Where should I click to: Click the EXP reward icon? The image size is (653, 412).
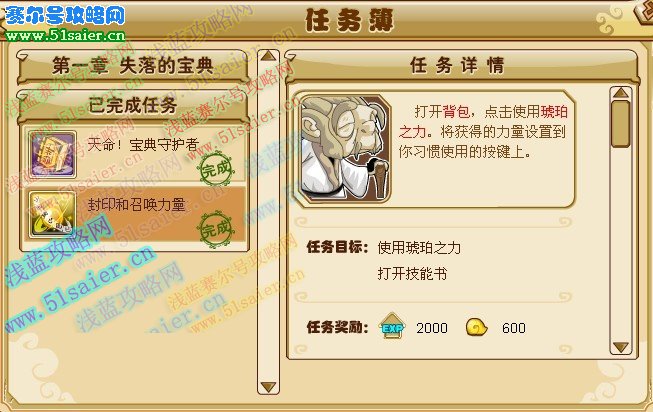pyautogui.click(x=392, y=327)
